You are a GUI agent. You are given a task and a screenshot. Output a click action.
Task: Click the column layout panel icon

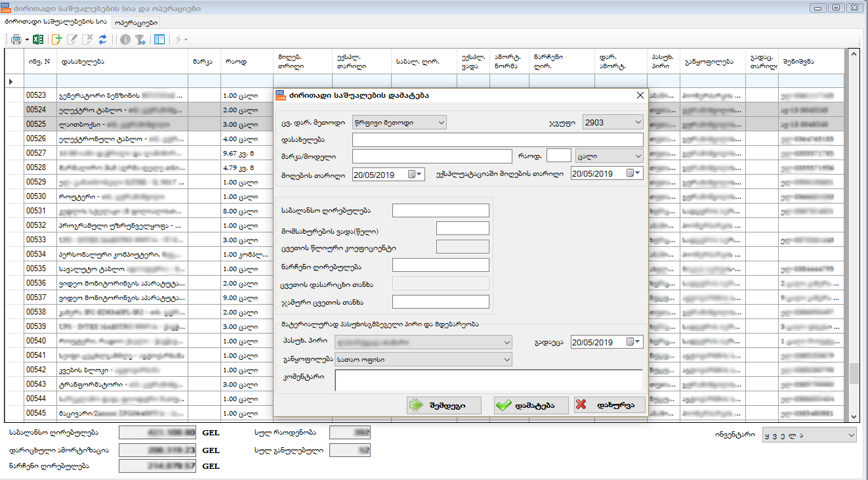159,39
